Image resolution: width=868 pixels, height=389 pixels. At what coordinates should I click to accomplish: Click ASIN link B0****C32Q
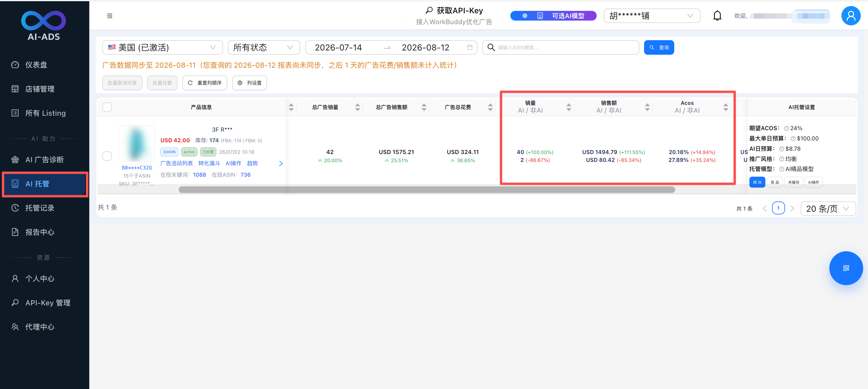[136, 168]
